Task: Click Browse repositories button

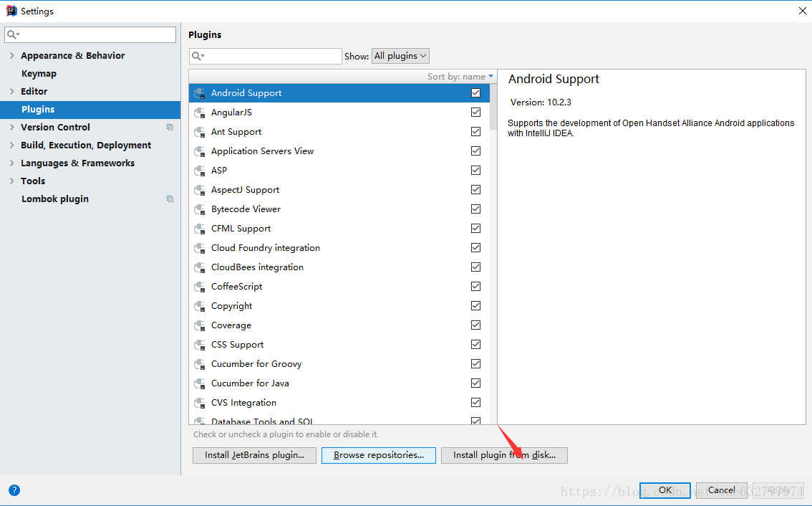Action: [379, 455]
